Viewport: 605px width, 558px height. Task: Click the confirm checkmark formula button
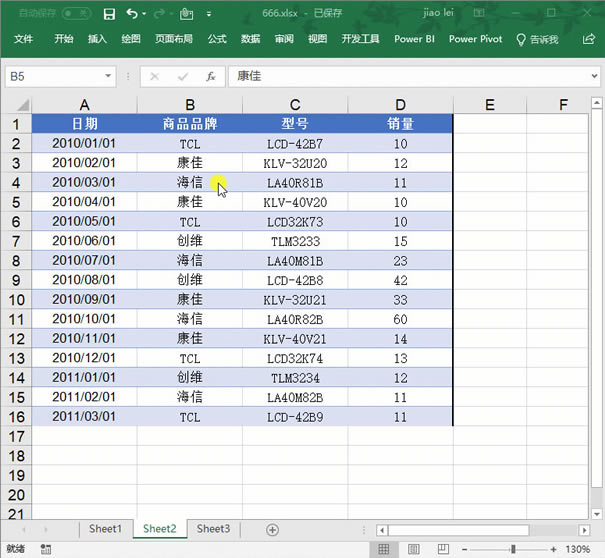point(183,76)
